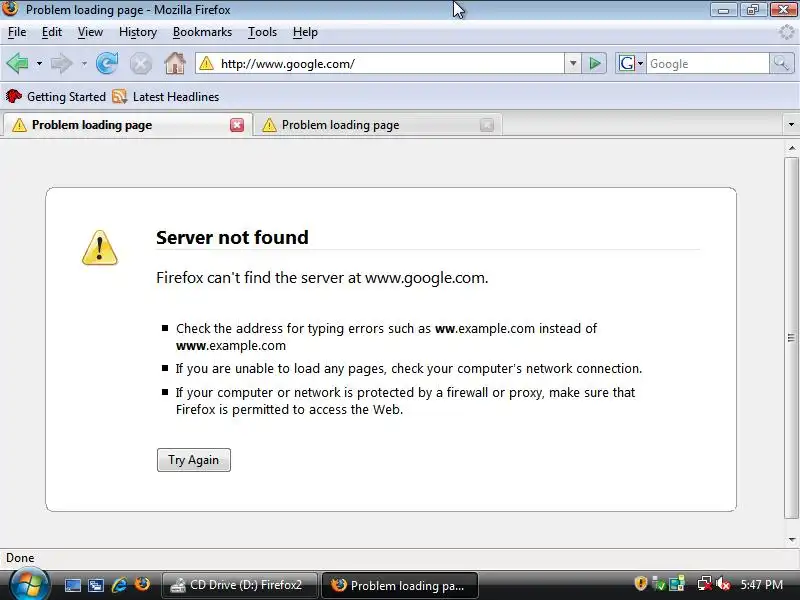Viewport: 800px width, 600px height.
Task: Open the Windows Start orb
Action: point(28,584)
